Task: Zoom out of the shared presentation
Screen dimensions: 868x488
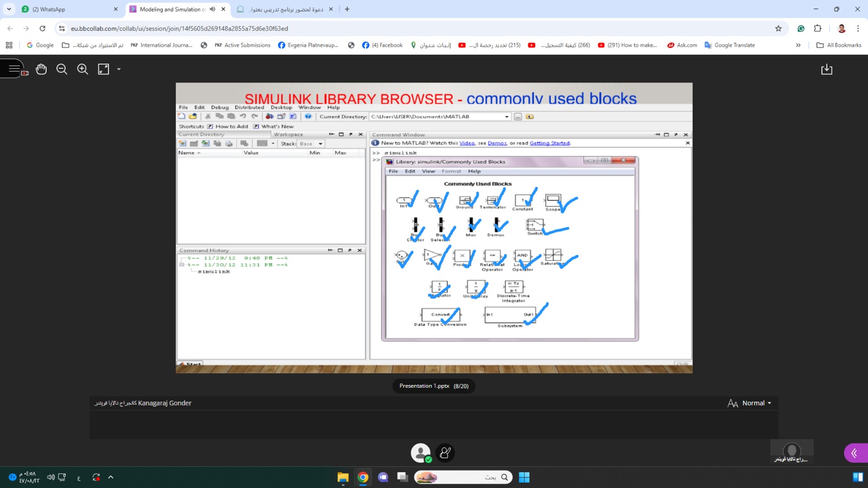Action: 62,69
